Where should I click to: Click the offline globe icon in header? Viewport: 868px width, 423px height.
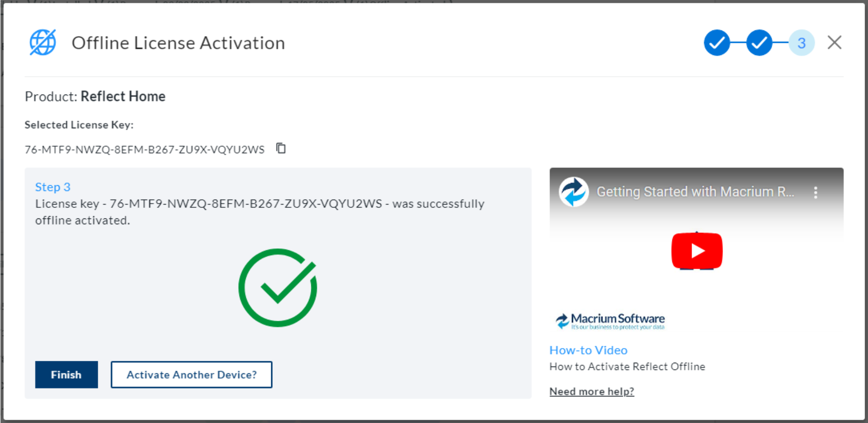(43, 42)
